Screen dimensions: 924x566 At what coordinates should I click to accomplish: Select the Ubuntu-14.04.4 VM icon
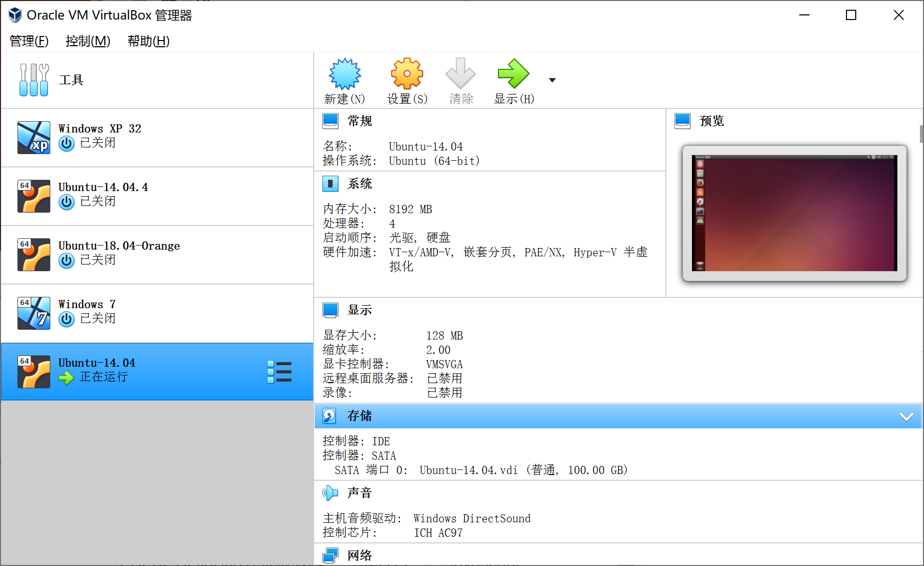[x=34, y=196]
